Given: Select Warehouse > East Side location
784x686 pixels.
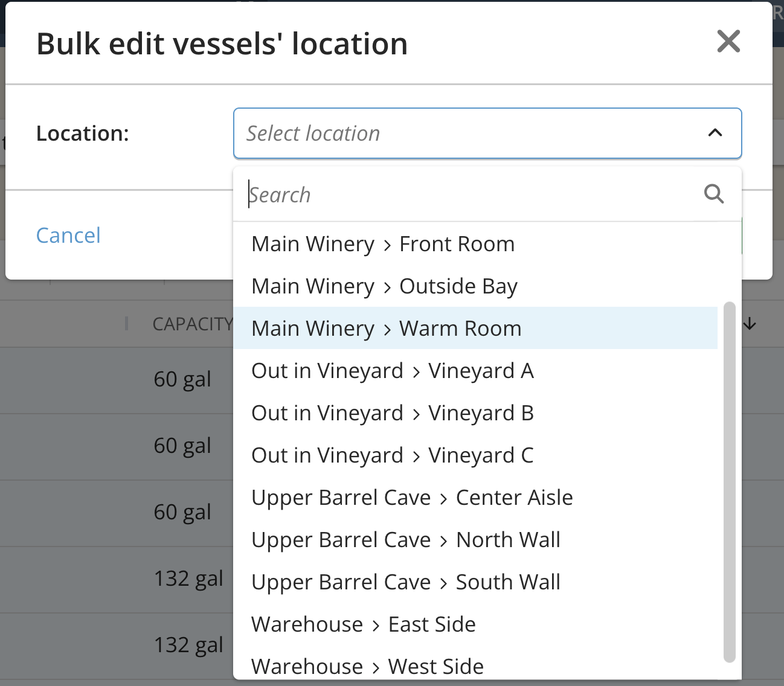Looking at the screenshot, I should pyautogui.click(x=475, y=624).
